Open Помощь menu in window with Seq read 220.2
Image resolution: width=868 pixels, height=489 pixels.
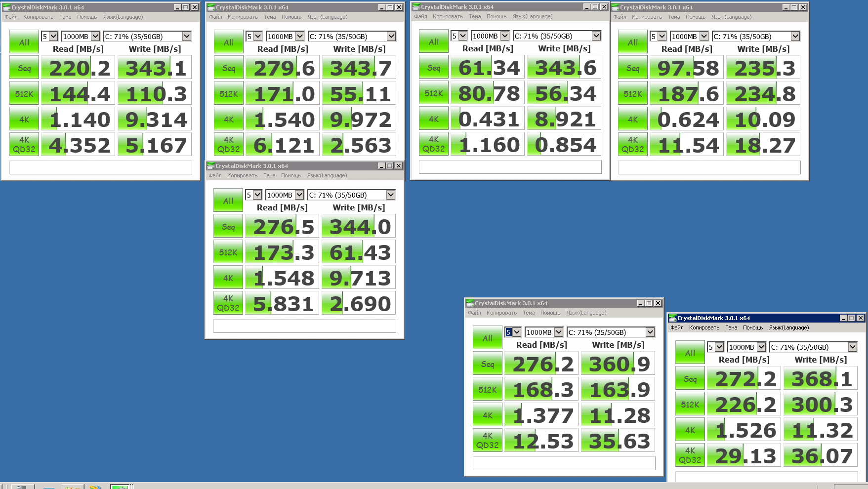pos(87,17)
